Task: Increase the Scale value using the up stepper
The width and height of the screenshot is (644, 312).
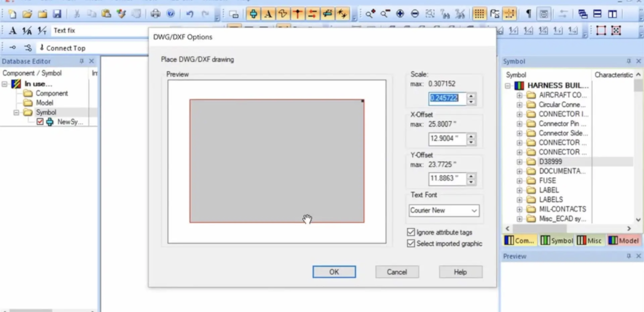Action: [471, 96]
